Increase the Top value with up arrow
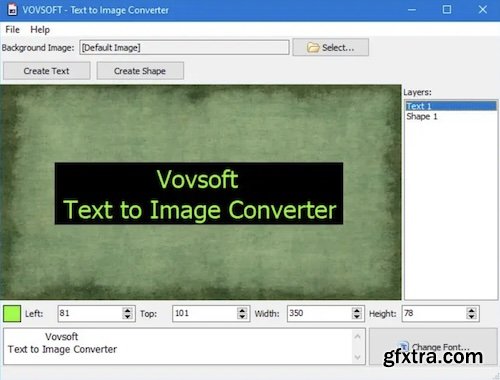The width and height of the screenshot is (500, 380). pos(242,310)
